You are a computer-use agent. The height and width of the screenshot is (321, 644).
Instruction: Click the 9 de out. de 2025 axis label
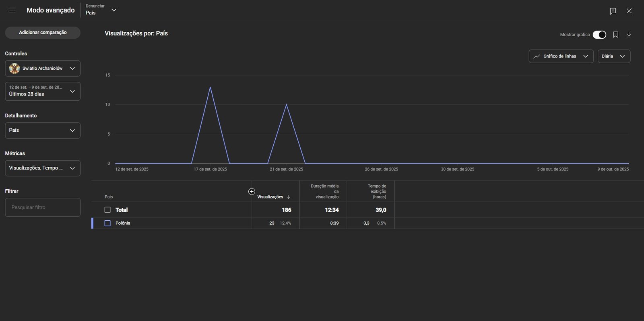tap(613, 169)
